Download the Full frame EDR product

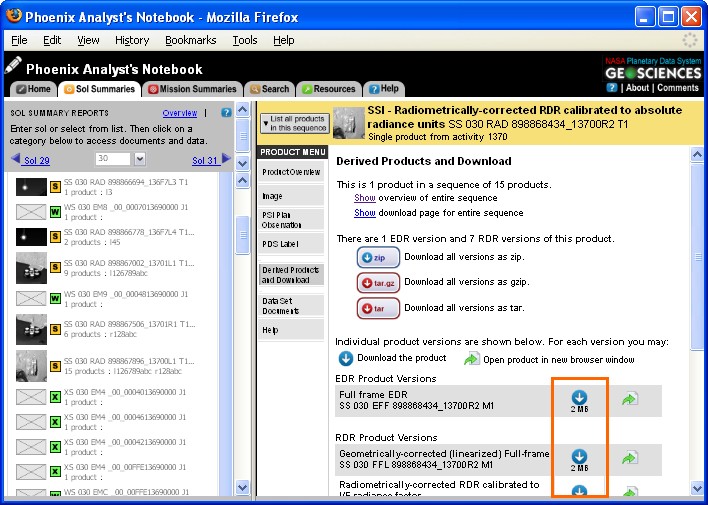(x=579, y=398)
